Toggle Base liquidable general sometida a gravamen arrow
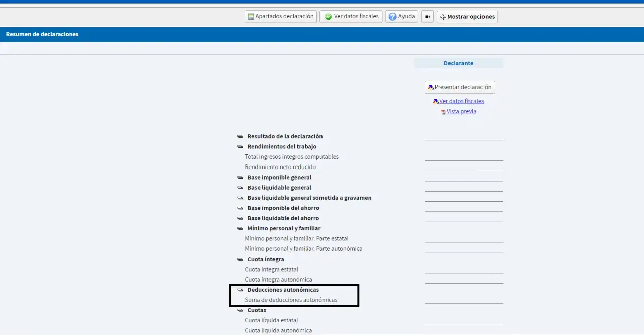 tap(240, 198)
